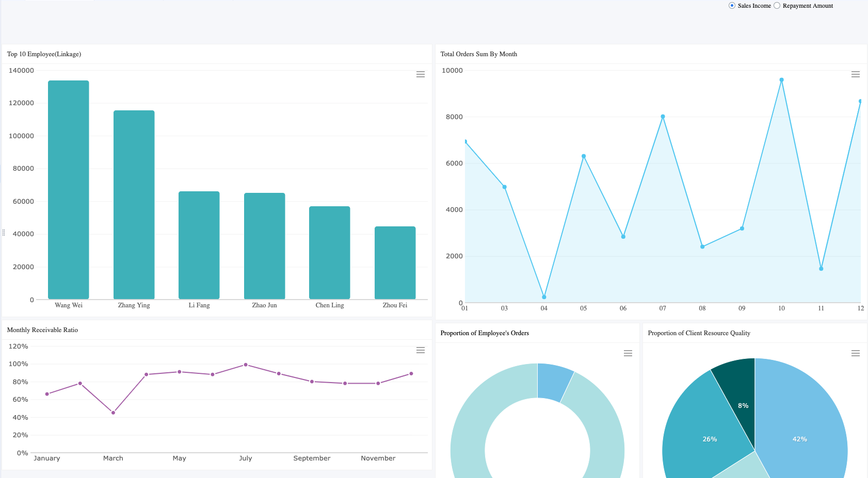Click the month 07 data point
The image size is (868, 478).
tap(663, 117)
